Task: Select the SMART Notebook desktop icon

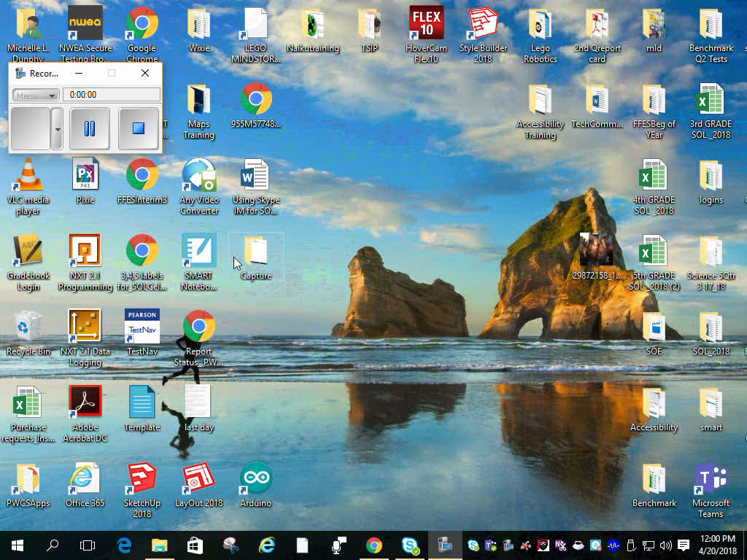Action: point(199,252)
